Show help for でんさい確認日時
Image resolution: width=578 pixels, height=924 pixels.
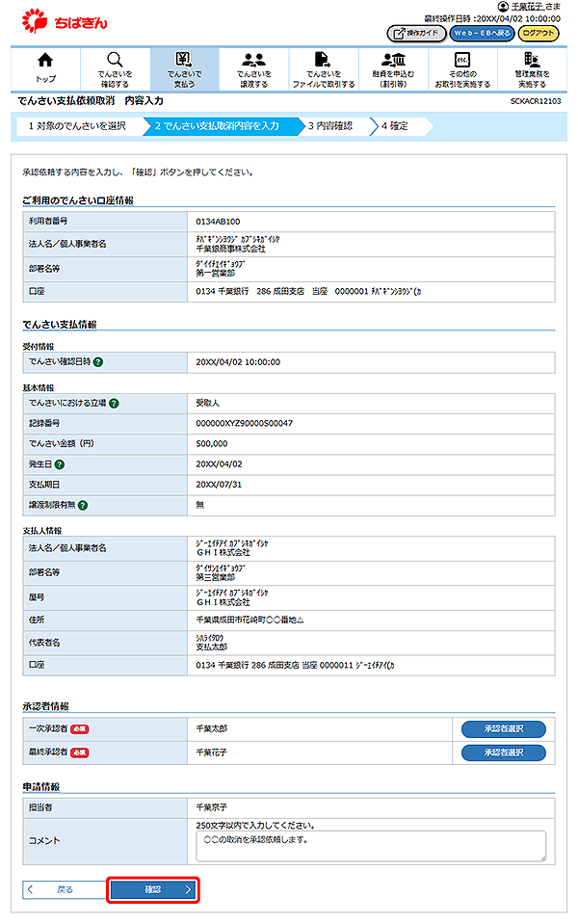point(98,362)
